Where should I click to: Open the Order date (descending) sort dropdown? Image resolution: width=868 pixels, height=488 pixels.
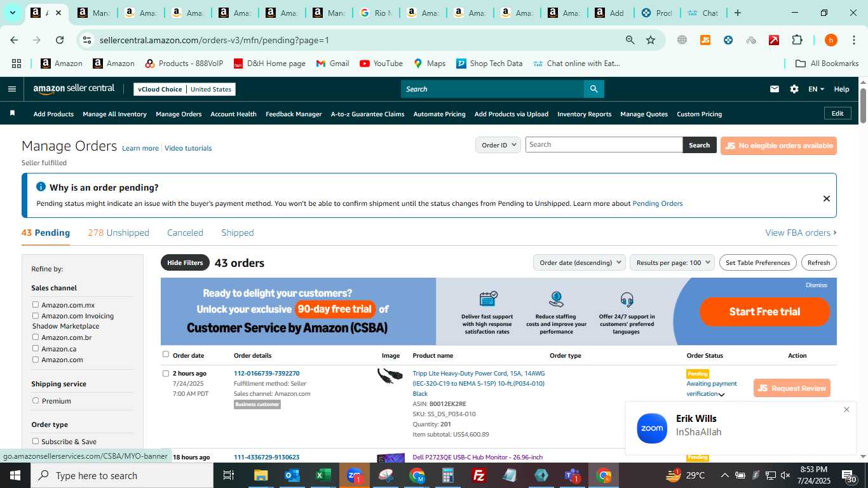point(579,262)
